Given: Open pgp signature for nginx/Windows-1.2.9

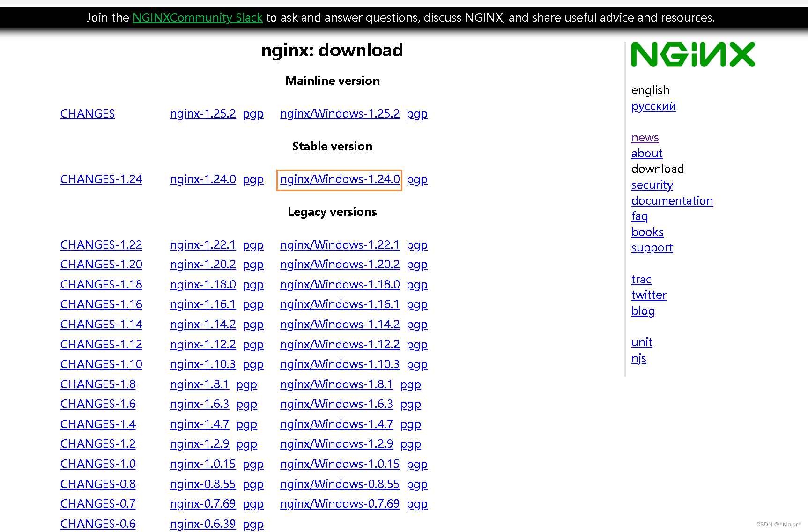Looking at the screenshot, I should pyautogui.click(x=410, y=444).
